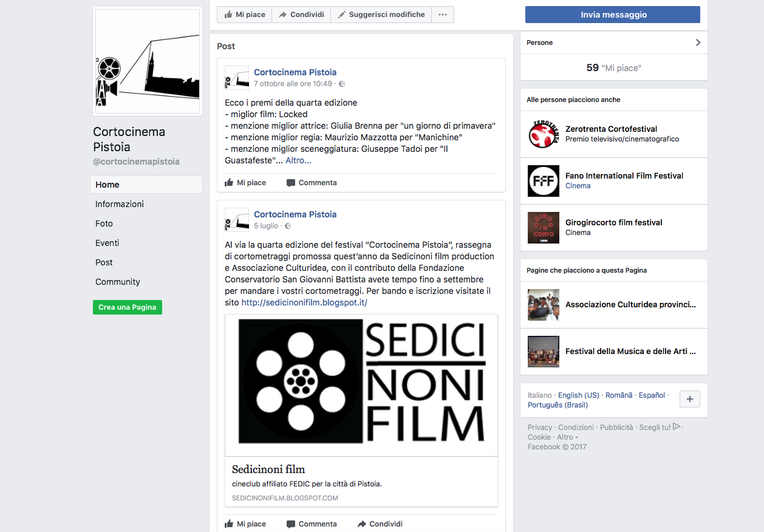The width and height of the screenshot is (764, 532).
Task: Click globe privacy icon on 5 luglio post
Action: point(288,226)
